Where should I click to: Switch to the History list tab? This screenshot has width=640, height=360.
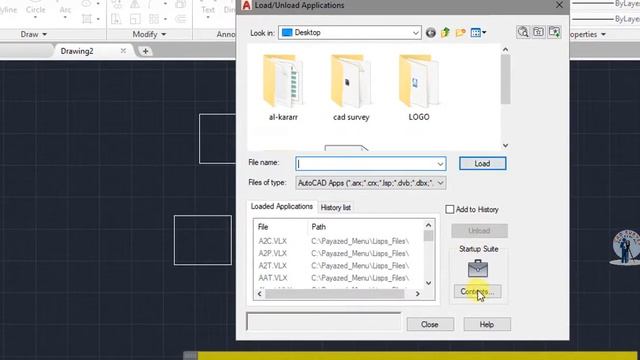pyautogui.click(x=336, y=208)
